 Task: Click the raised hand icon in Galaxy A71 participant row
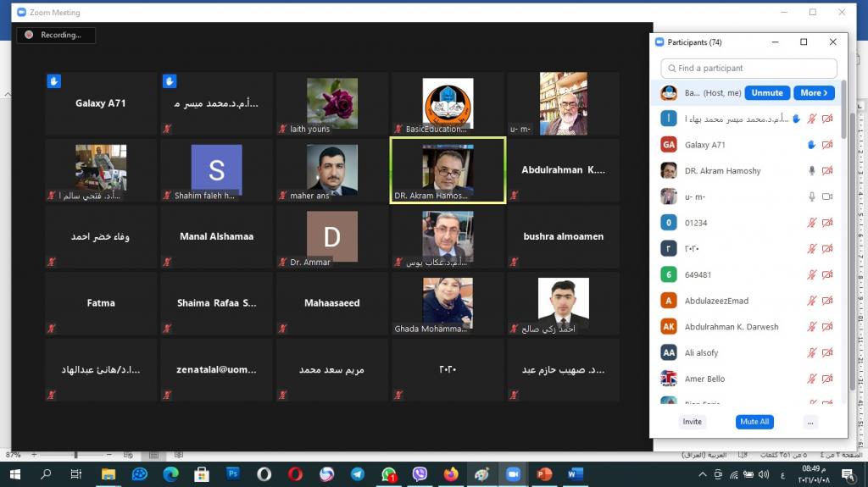tap(811, 145)
